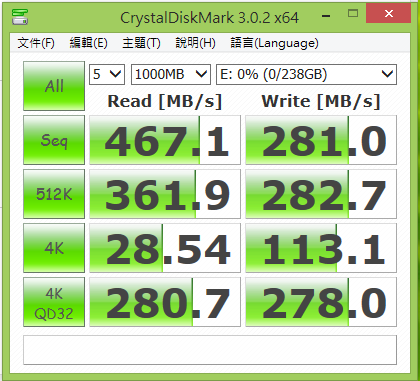Image resolution: width=420 pixels, height=381 pixels.
Task: Start the 4K benchmark test
Action: [x=54, y=248]
